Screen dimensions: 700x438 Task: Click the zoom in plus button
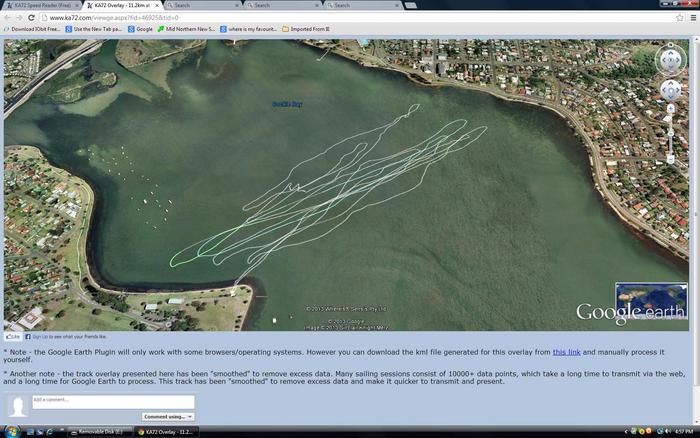point(671,109)
